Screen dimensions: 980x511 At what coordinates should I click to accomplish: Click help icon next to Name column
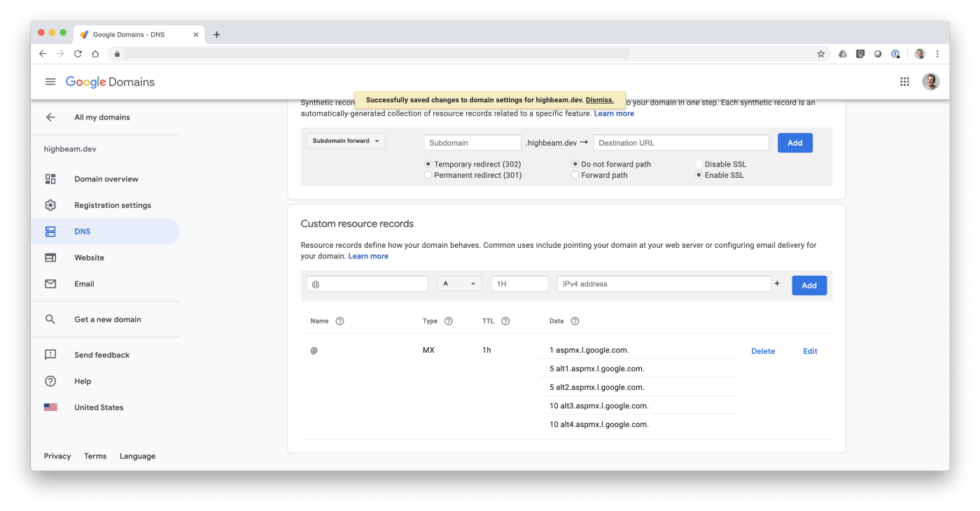339,321
